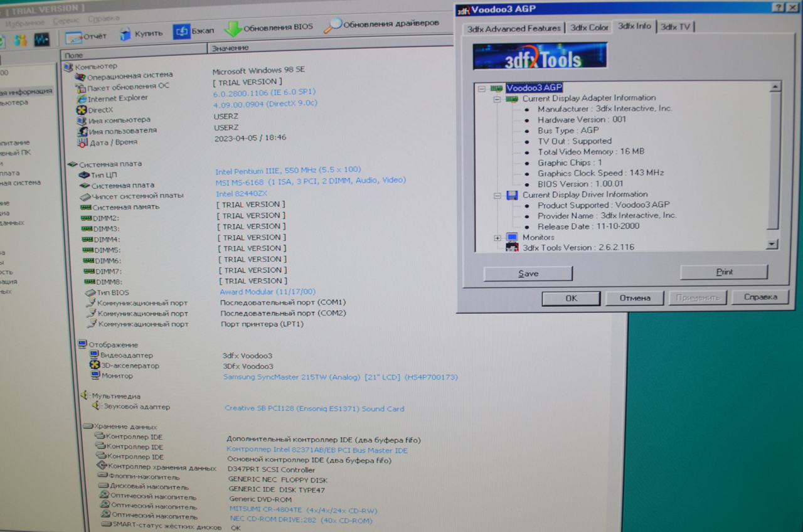Click the SMART-статус жёстких дисков icon
Screen dimensions: 803x532
(x=107, y=525)
